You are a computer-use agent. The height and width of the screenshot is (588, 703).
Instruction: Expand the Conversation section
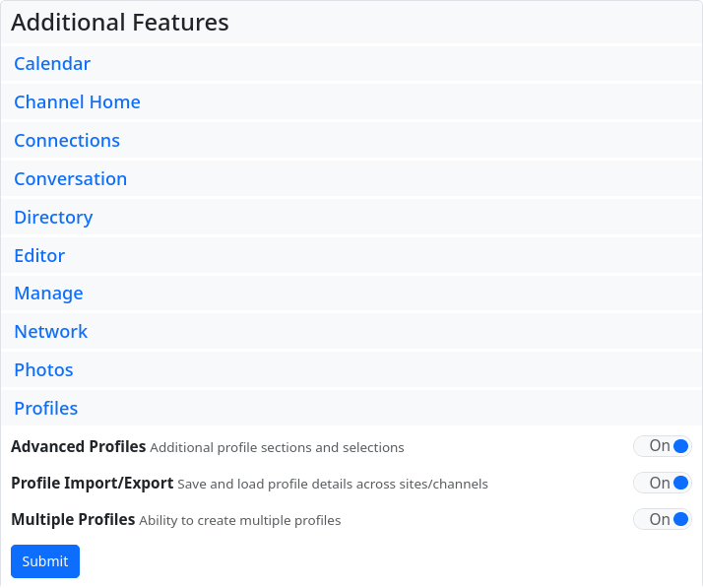[70, 179]
